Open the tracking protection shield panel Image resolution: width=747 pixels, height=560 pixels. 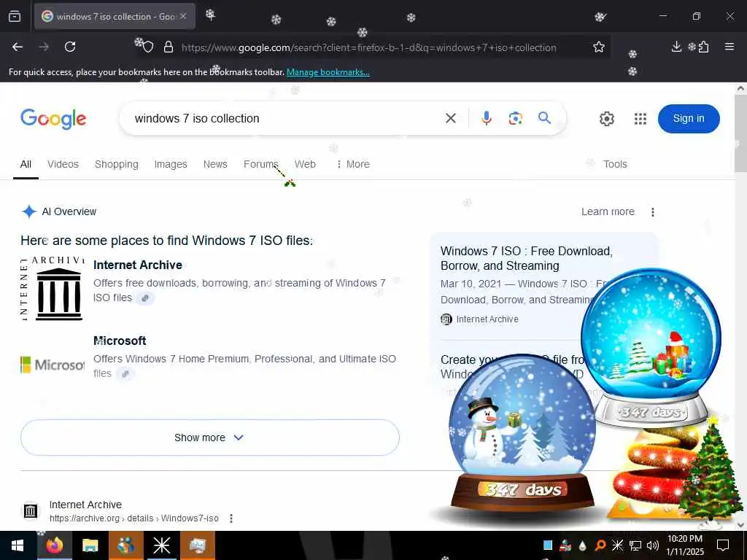148,47
